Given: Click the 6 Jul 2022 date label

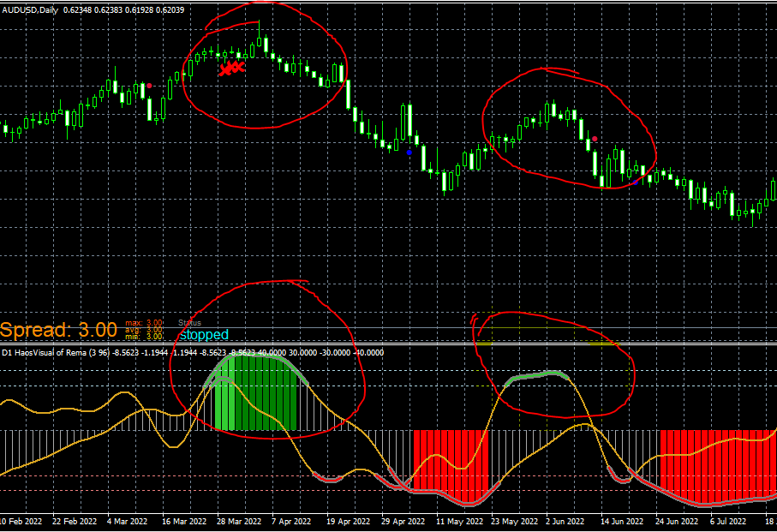Looking at the screenshot, I should point(728,521).
